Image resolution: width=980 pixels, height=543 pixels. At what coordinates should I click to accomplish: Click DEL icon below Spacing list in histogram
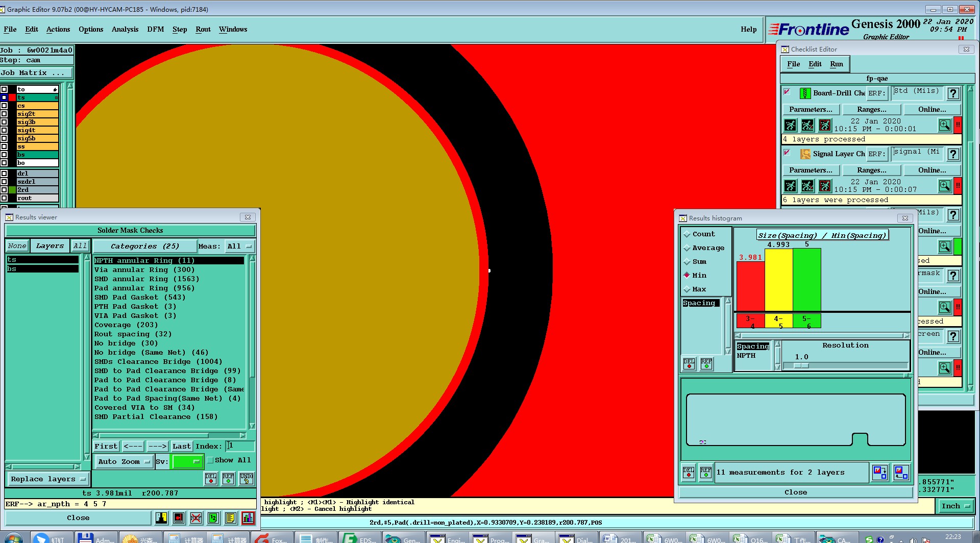tap(689, 363)
